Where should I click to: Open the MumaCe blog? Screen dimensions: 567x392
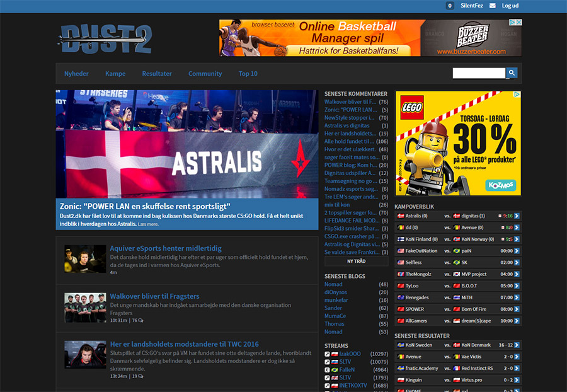pyautogui.click(x=335, y=316)
